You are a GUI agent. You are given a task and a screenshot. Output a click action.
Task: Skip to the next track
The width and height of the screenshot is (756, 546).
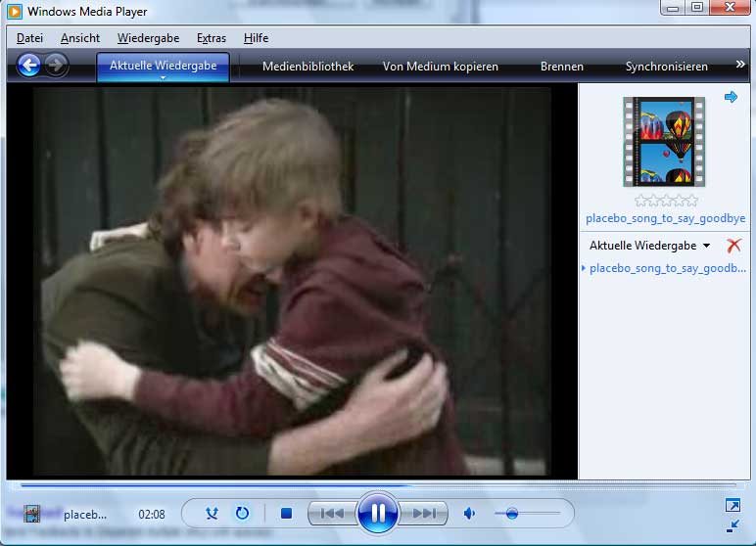423,514
